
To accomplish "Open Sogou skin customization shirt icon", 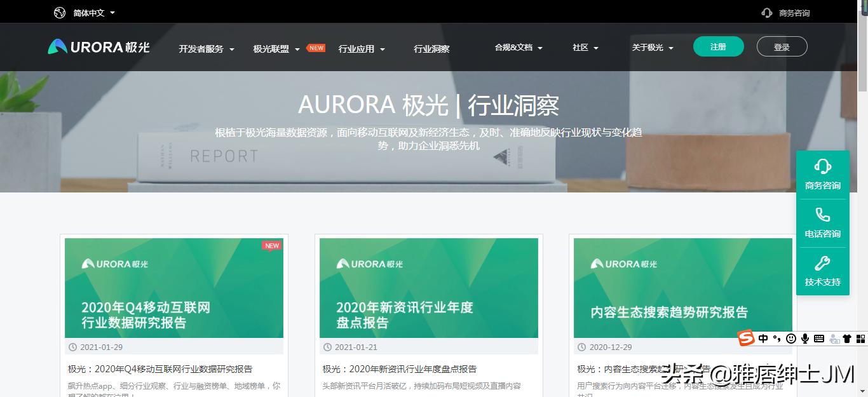I will click(x=847, y=339).
